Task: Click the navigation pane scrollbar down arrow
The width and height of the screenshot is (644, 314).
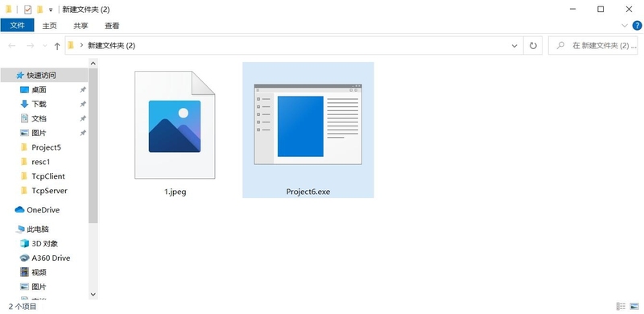Action: pyautogui.click(x=93, y=294)
